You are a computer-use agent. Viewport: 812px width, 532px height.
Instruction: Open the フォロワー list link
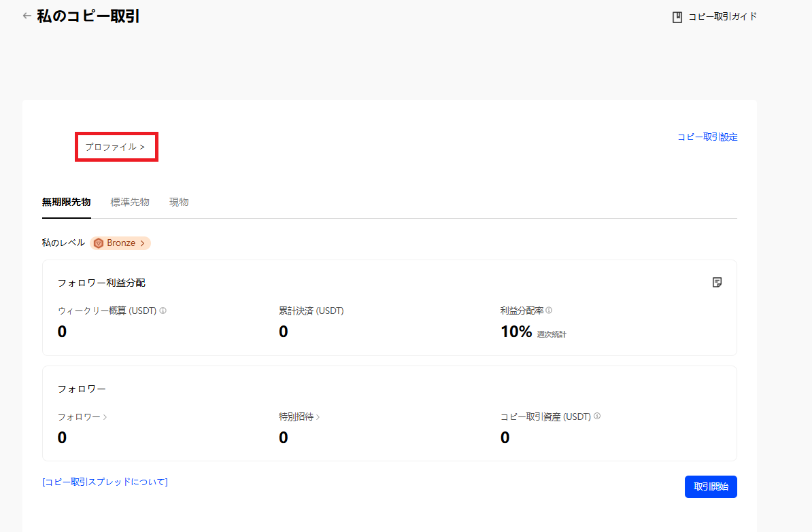coord(82,416)
